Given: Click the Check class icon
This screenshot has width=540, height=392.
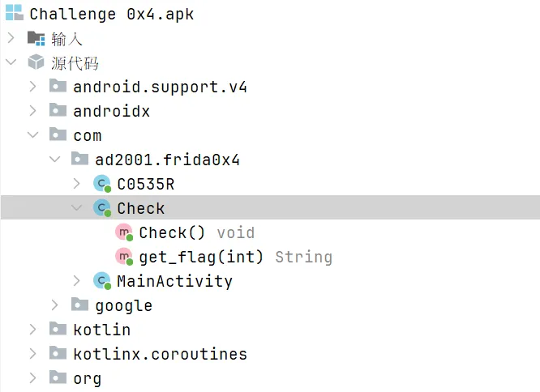Looking at the screenshot, I should pos(102,208).
